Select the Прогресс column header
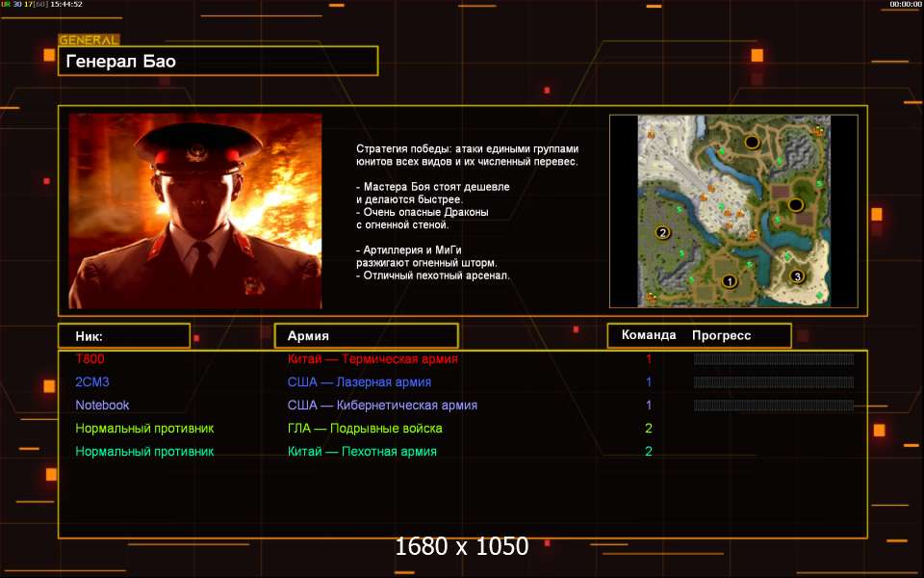The width and height of the screenshot is (924, 578). [721, 335]
